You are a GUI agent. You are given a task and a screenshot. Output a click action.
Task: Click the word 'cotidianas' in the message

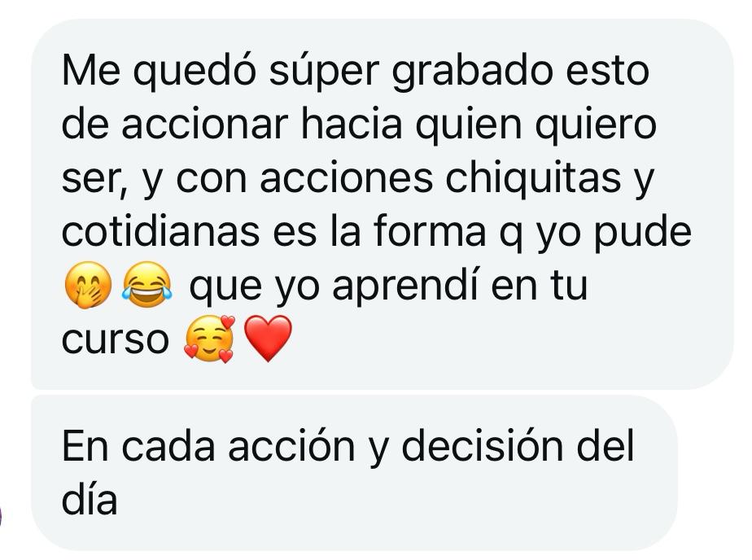click(160, 232)
